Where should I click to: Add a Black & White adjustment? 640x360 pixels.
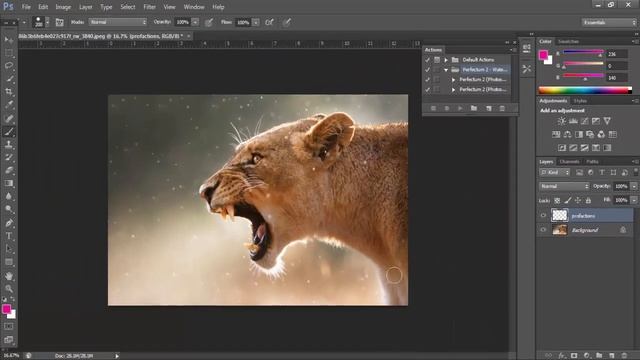click(579, 134)
